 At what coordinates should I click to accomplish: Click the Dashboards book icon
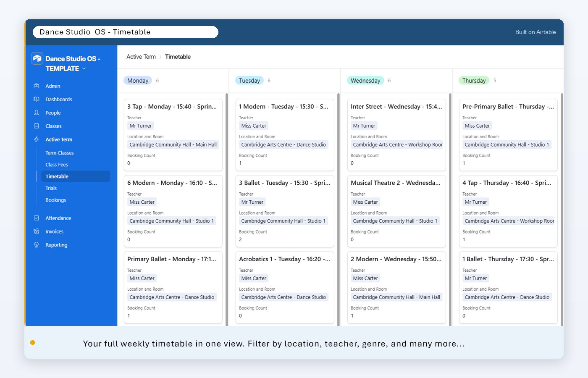(37, 99)
